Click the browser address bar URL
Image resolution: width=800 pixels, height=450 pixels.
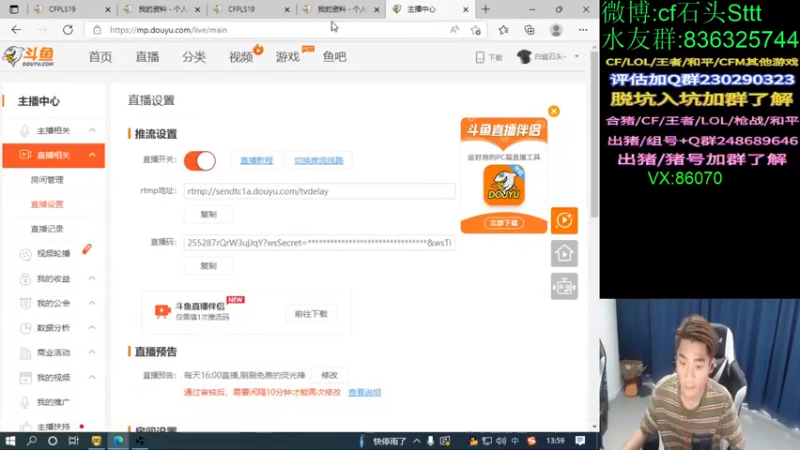[168, 30]
